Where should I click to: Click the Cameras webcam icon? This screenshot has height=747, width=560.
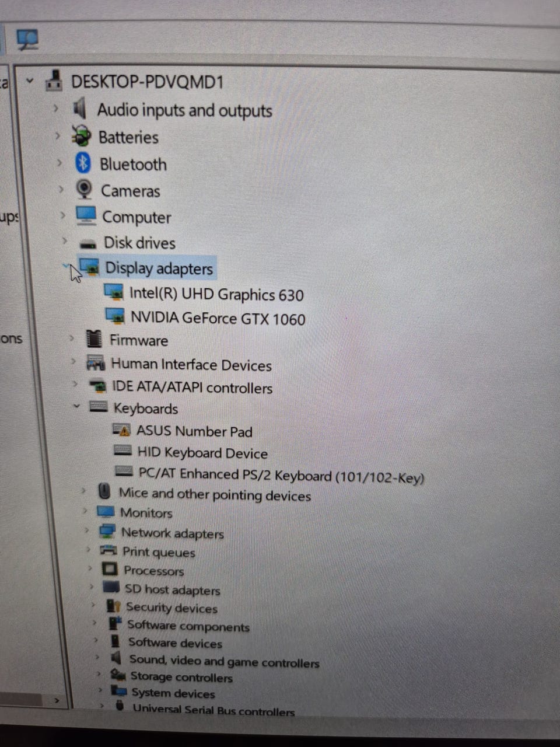point(85,190)
